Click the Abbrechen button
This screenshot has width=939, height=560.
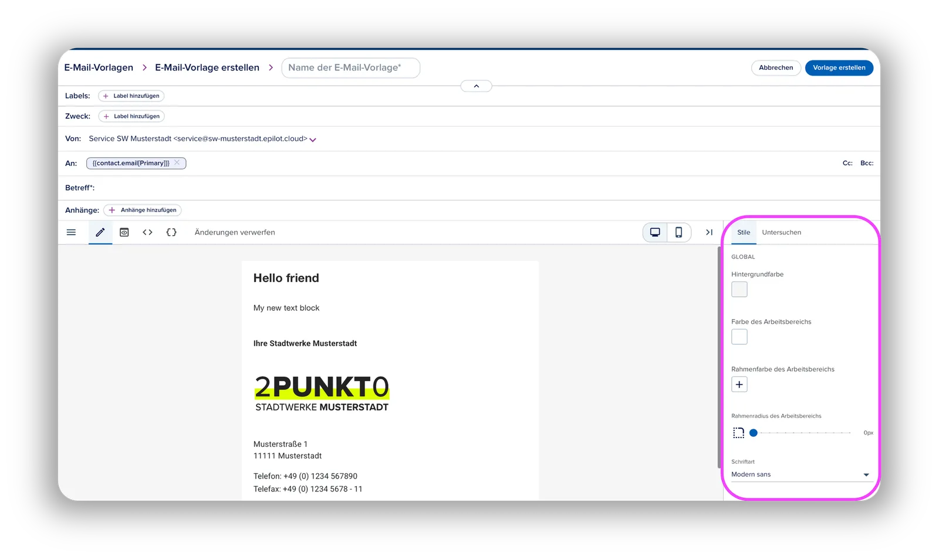(x=776, y=67)
